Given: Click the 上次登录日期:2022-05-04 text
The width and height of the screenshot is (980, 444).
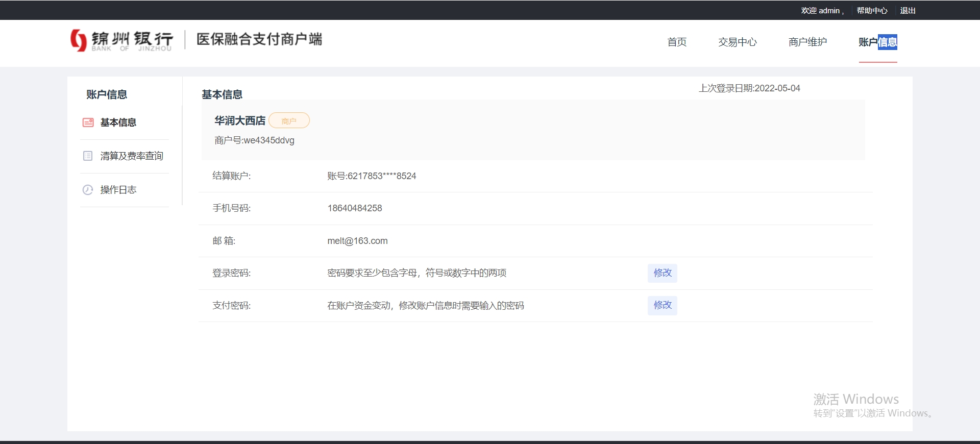Looking at the screenshot, I should click(749, 88).
